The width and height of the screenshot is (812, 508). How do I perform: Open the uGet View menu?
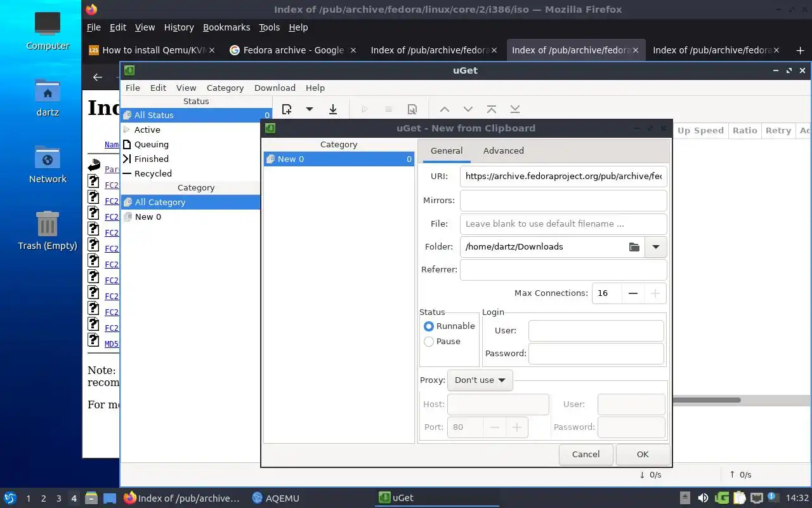point(186,88)
